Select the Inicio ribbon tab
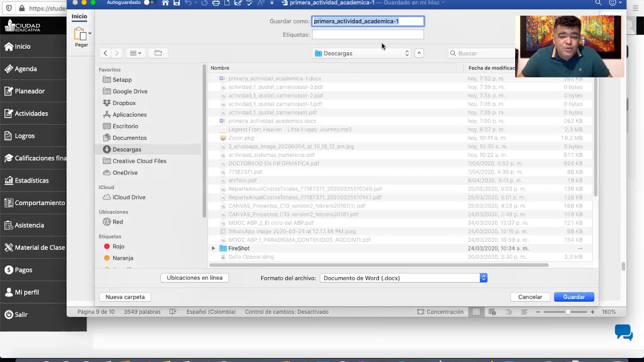Image resolution: width=644 pixels, height=362 pixels. tap(79, 16)
